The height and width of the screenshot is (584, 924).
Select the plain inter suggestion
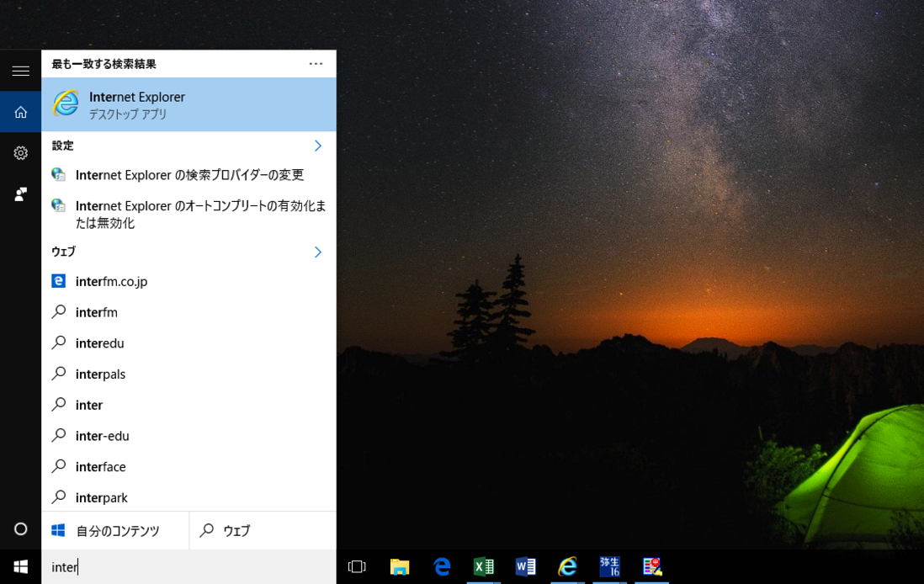pos(189,405)
